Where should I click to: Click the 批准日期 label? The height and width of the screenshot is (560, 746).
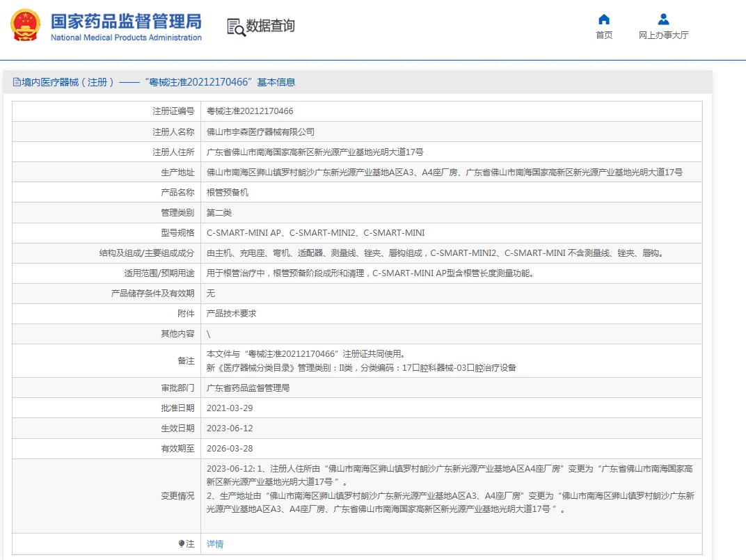(x=177, y=408)
